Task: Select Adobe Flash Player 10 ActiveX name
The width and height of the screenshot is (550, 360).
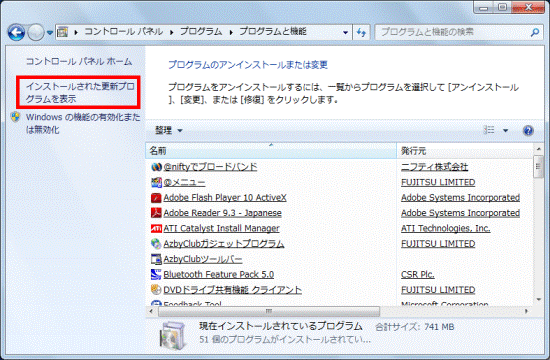Action: [225, 198]
